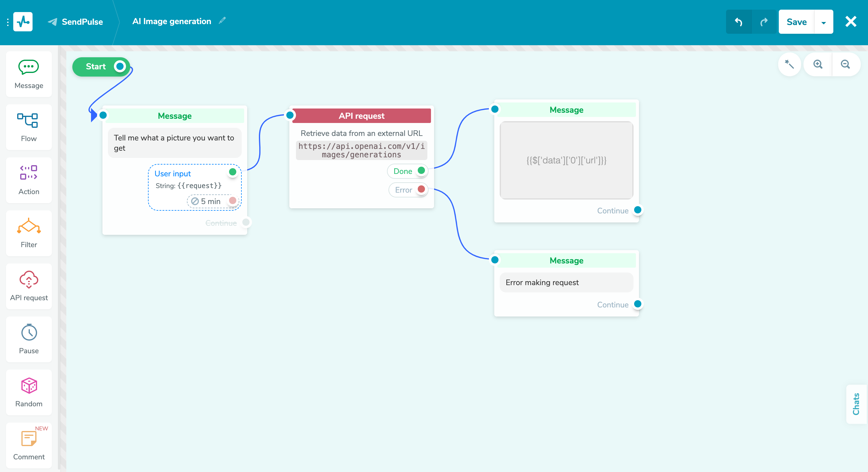868x472 pixels.
Task: Toggle the Done output on API request block
Action: (x=421, y=171)
